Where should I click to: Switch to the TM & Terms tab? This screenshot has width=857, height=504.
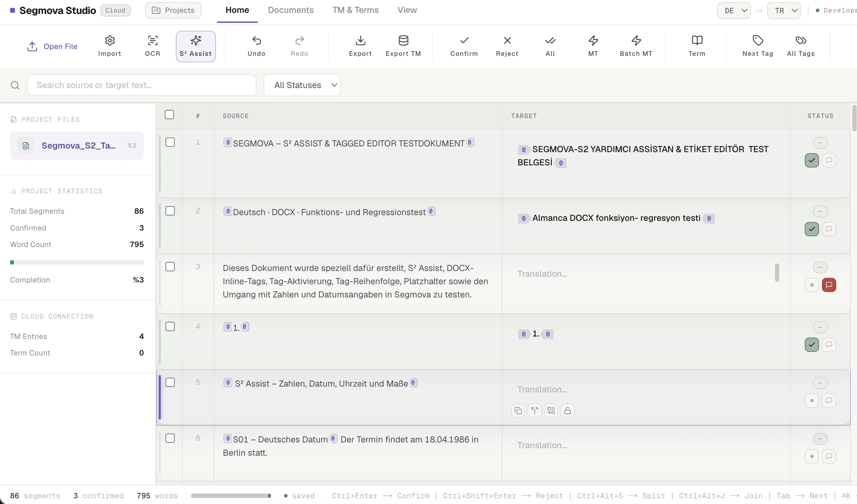click(x=355, y=10)
